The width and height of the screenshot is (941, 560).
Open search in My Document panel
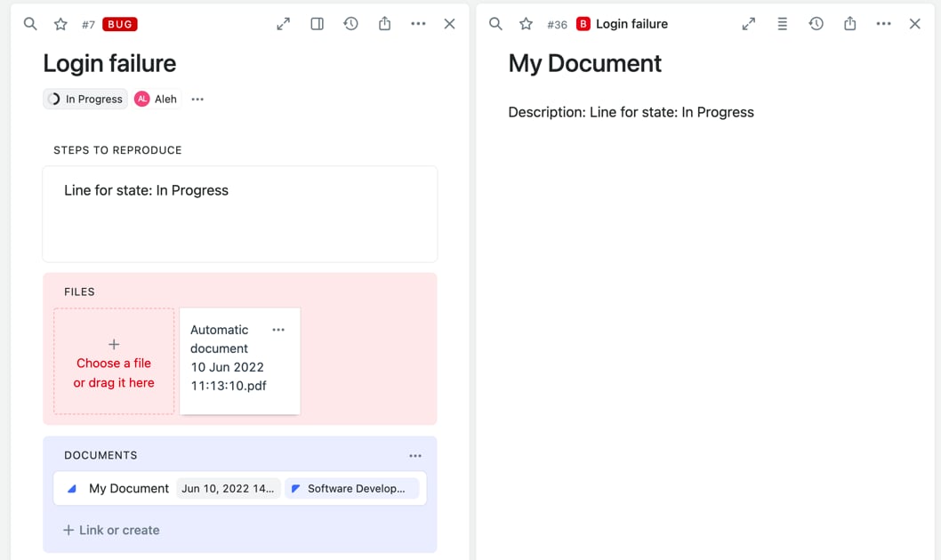tap(495, 24)
